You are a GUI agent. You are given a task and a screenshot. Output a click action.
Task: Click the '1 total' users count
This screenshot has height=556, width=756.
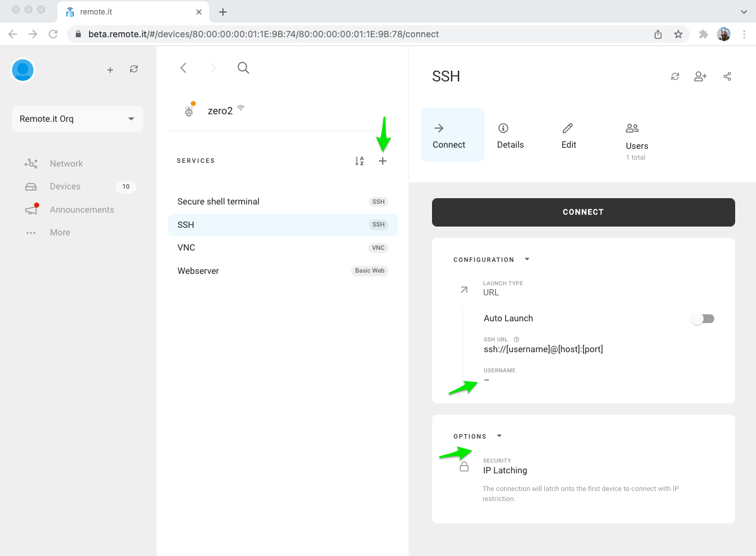[635, 158]
